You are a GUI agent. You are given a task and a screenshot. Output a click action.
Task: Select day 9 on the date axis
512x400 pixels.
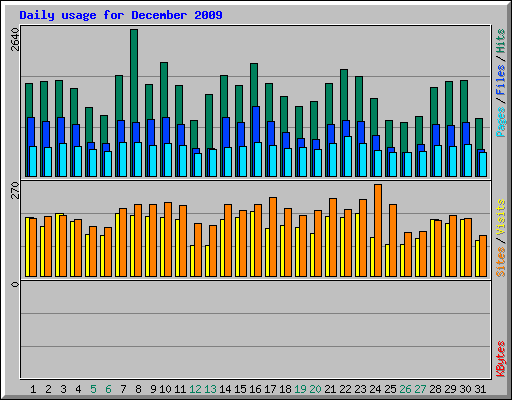(x=153, y=389)
